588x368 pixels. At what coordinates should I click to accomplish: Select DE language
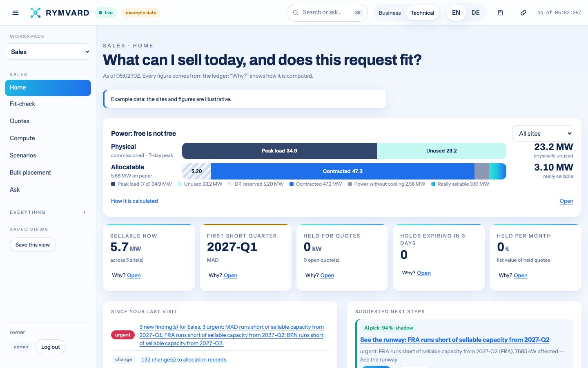point(476,13)
